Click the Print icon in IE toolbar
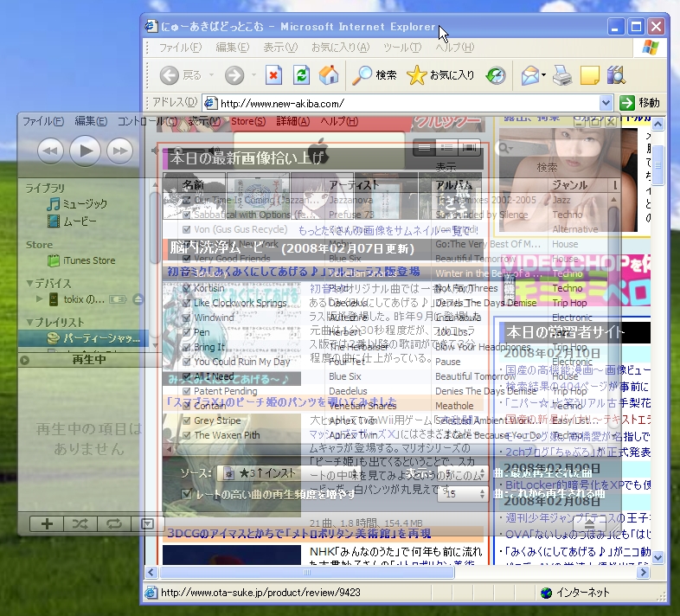 point(562,75)
